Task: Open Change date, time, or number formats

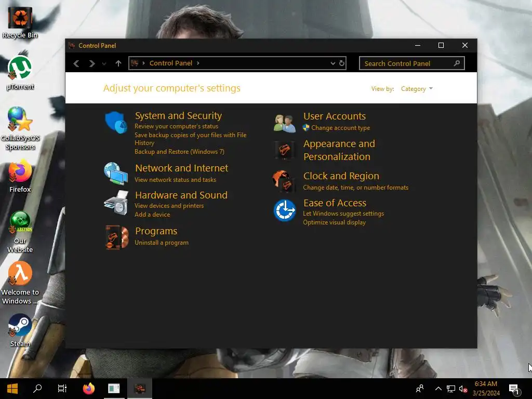Action: [x=355, y=188]
